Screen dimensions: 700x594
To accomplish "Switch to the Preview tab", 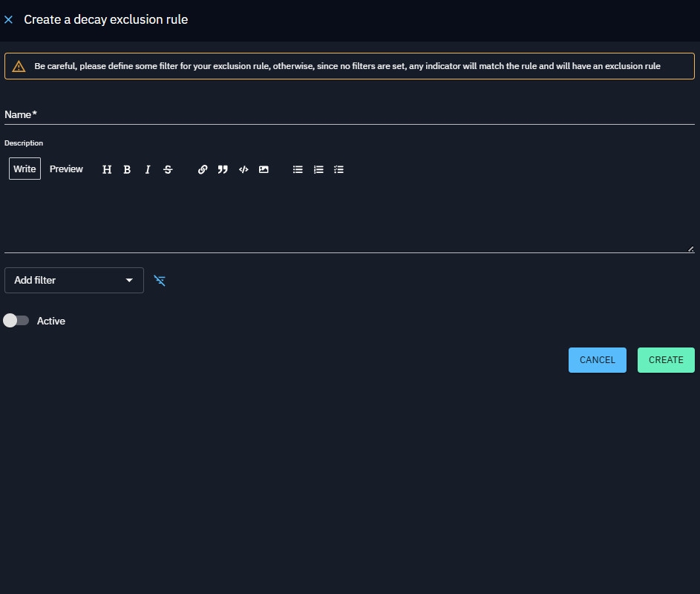I will coord(66,169).
